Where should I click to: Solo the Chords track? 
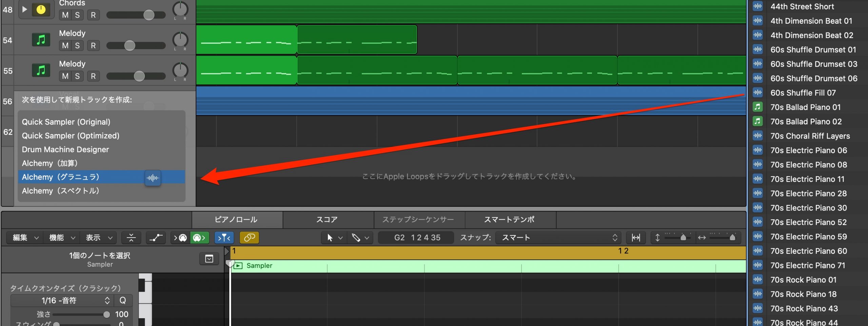pos(77,15)
